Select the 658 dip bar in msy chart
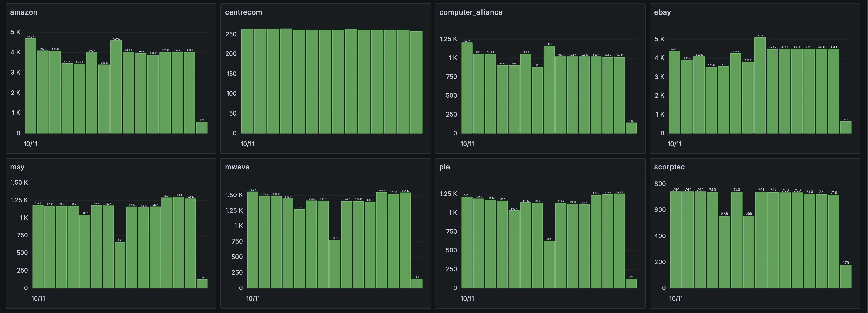 (x=120, y=264)
